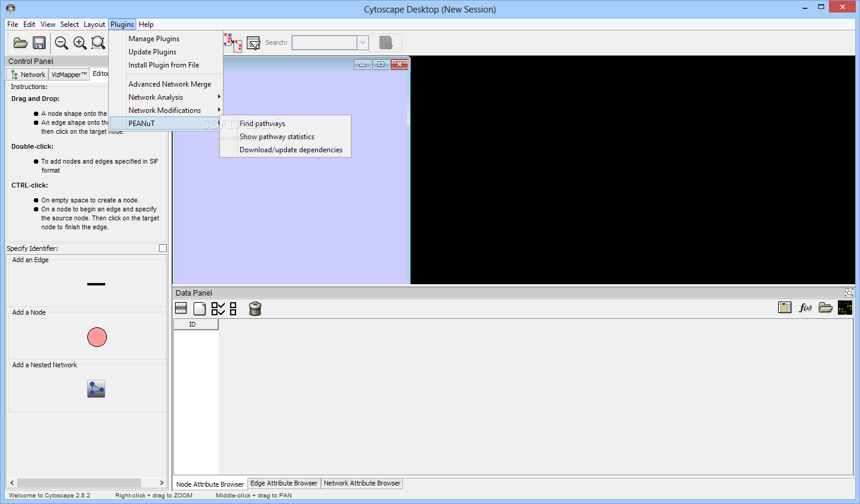
Task: Click the Control Panel title bar
Action: pos(57,61)
